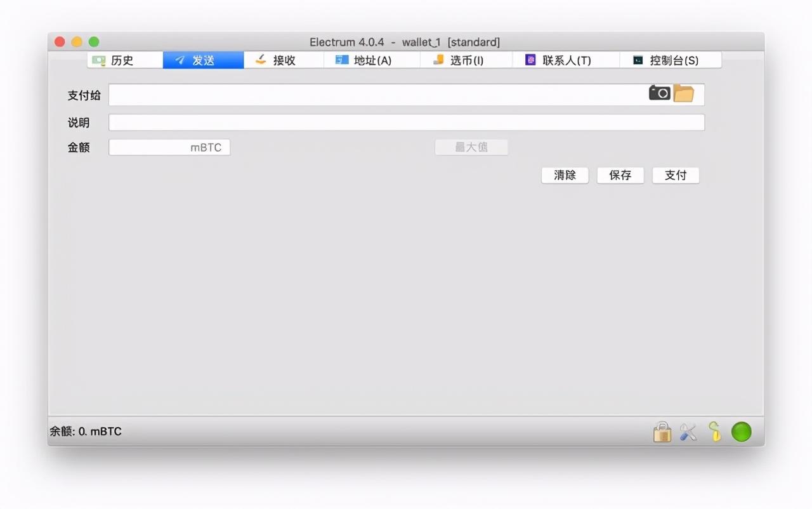Screen dimensions: 812x509
Task: Click the 说明 label
Action: tap(79, 122)
